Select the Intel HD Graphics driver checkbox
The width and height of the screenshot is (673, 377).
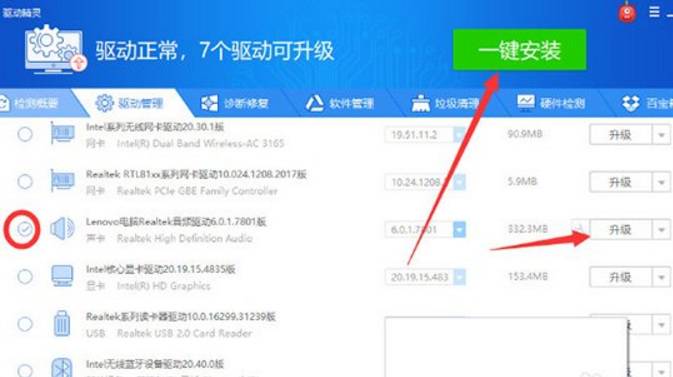[25, 276]
